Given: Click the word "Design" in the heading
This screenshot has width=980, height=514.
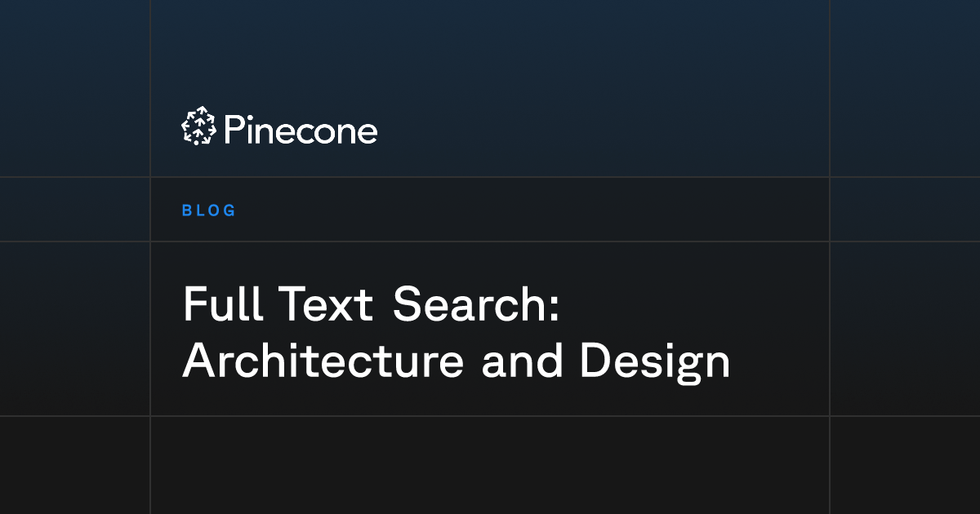Looking at the screenshot, I should (656, 361).
